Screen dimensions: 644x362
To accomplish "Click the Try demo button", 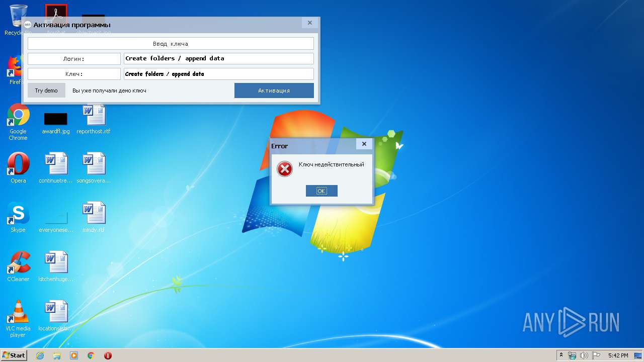I will click(46, 90).
